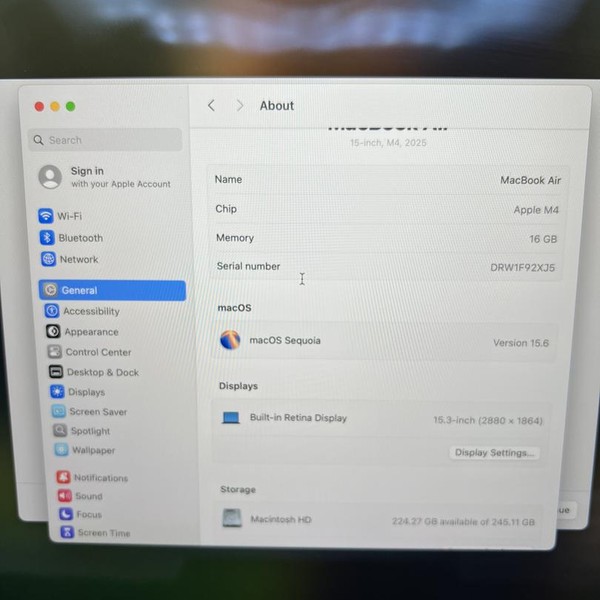Select Accessibility label in the sidebar

point(91,311)
